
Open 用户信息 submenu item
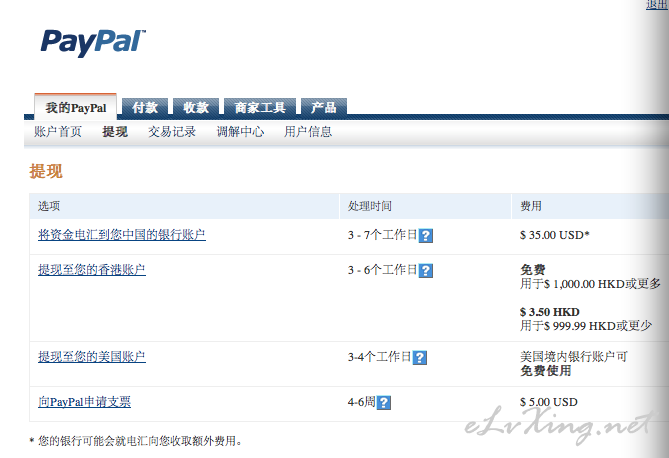[308, 131]
